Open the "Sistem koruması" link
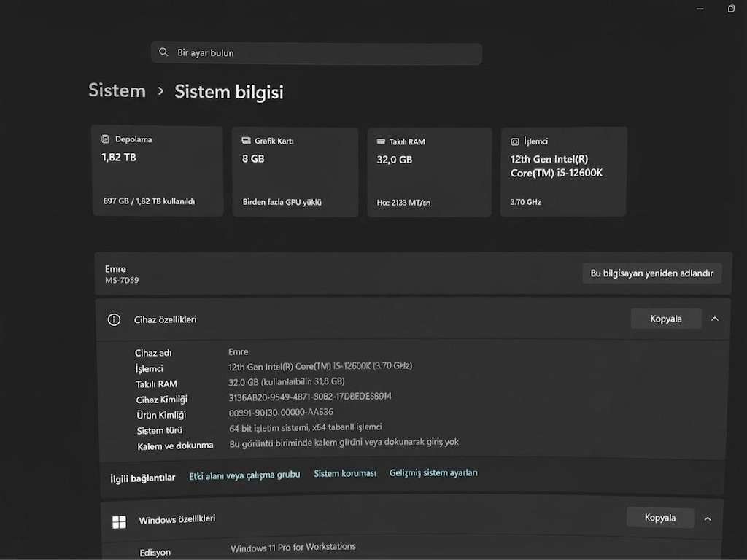Screen dimensions: 747x560 345,473
